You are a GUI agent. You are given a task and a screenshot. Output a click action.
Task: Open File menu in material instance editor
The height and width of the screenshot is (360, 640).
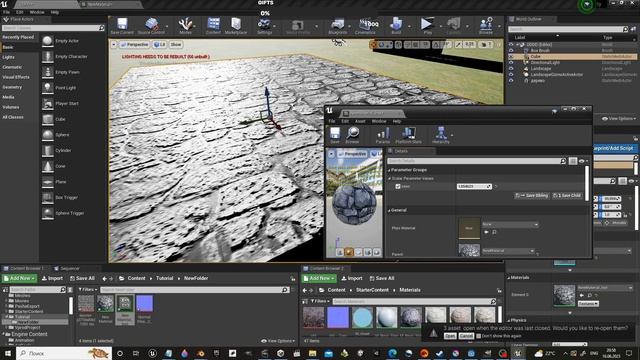(x=331, y=121)
